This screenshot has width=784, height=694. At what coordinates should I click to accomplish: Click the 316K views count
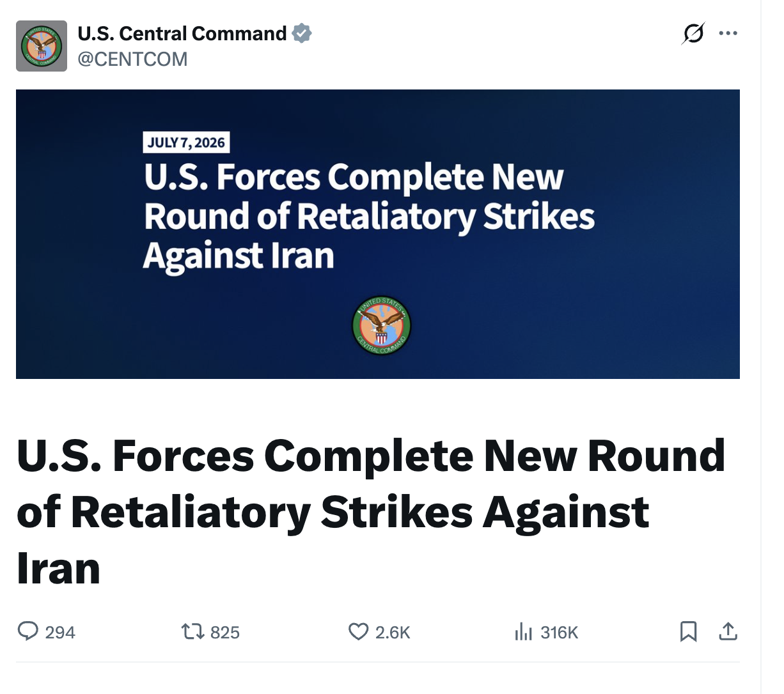[560, 633]
